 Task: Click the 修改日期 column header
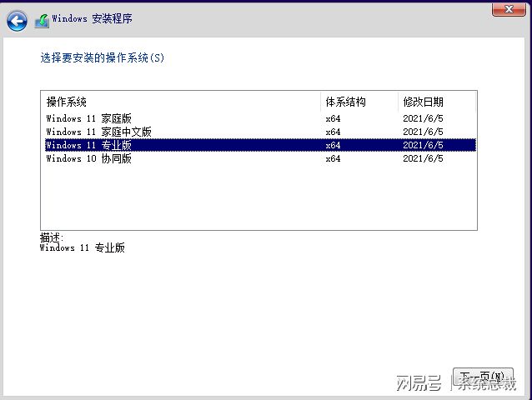point(437,102)
